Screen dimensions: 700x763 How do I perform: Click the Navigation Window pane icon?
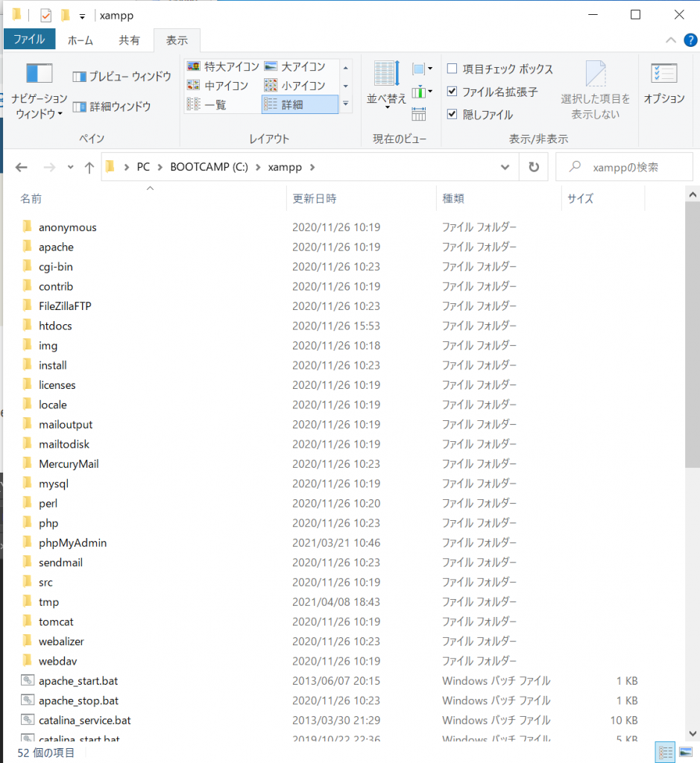click(39, 75)
